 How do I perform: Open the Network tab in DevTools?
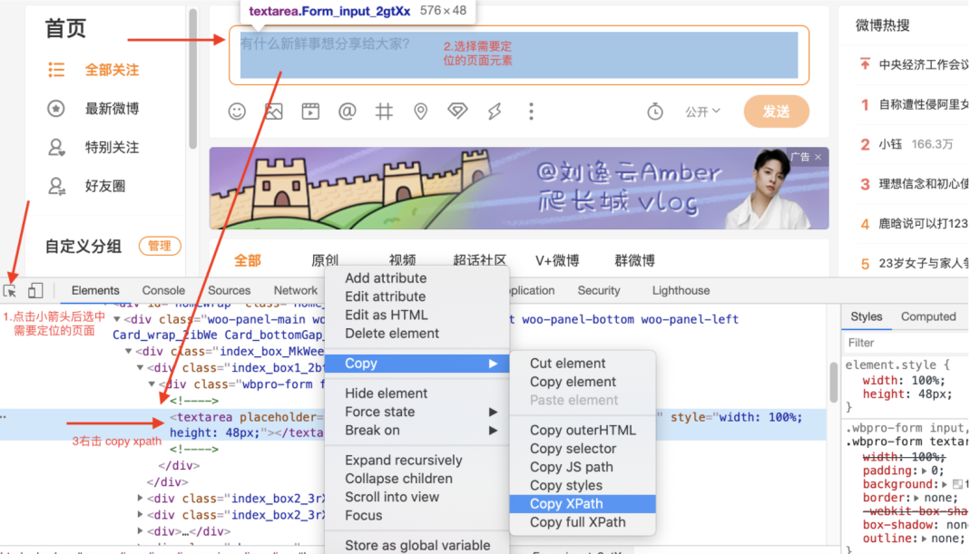tap(296, 290)
